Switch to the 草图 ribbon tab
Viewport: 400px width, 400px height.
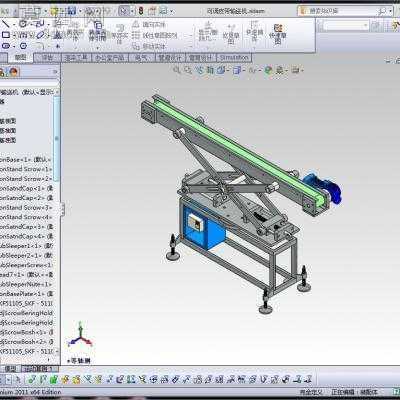pos(20,58)
